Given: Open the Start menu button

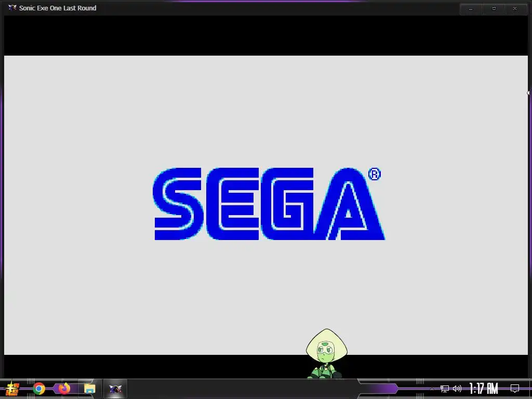Looking at the screenshot, I should point(12,389).
